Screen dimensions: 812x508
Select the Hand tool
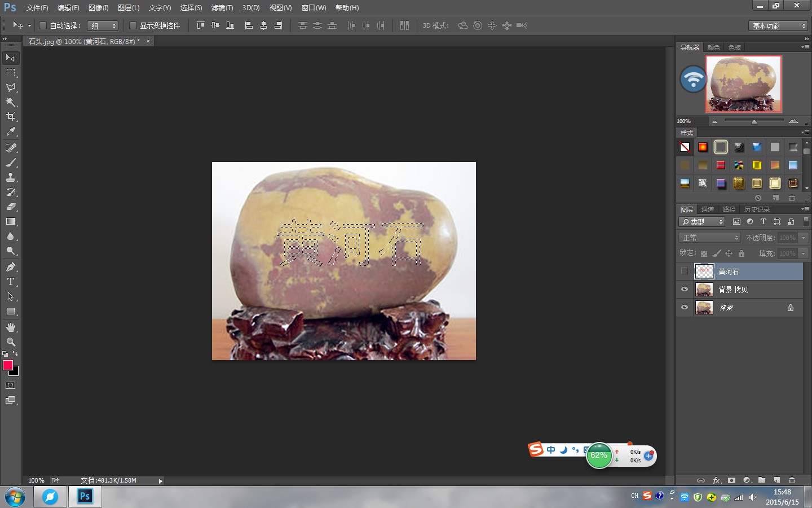coord(11,327)
